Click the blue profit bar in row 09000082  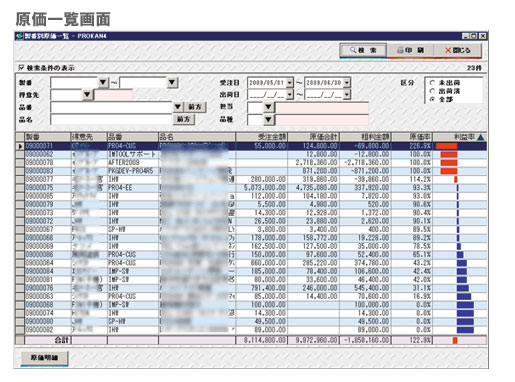(x=465, y=330)
